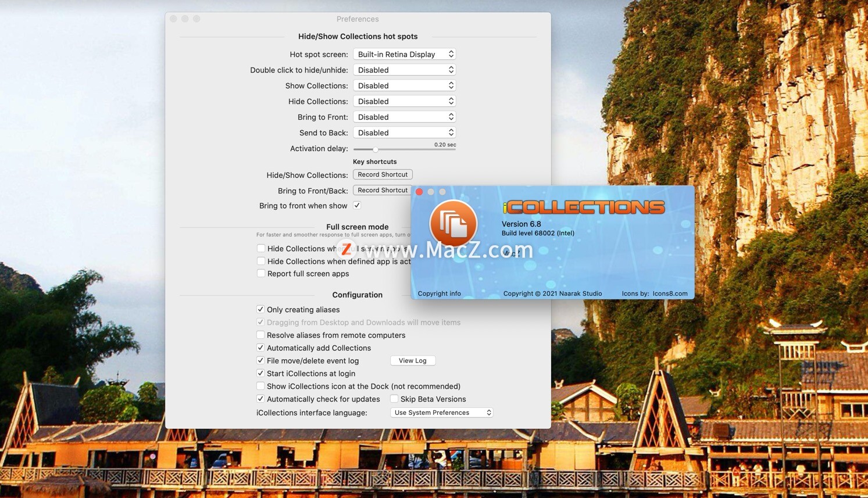
Task: Expand the Hide Collections dropdown
Action: 404,101
